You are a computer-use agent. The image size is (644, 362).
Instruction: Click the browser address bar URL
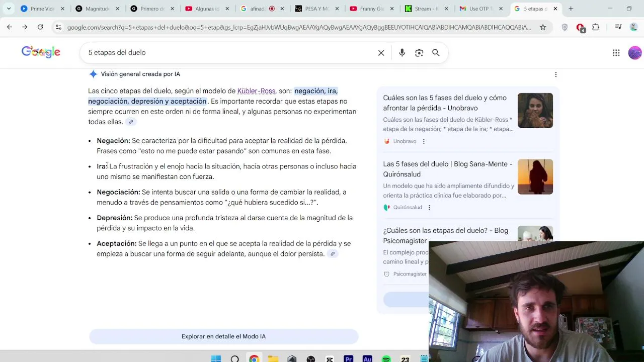(x=299, y=27)
